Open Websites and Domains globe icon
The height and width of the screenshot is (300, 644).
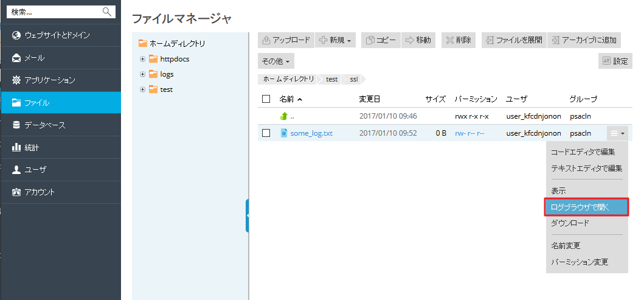pyautogui.click(x=16, y=35)
